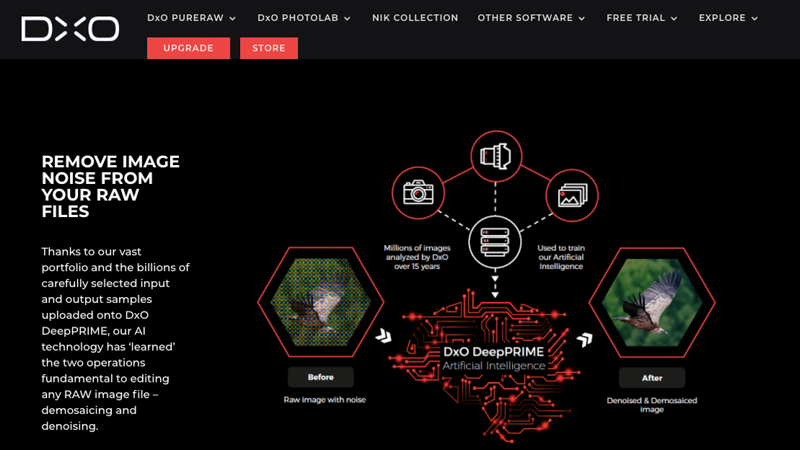Click the paragraph starting 'Thanks to our vast'
This screenshot has height=450, width=800.
116,339
